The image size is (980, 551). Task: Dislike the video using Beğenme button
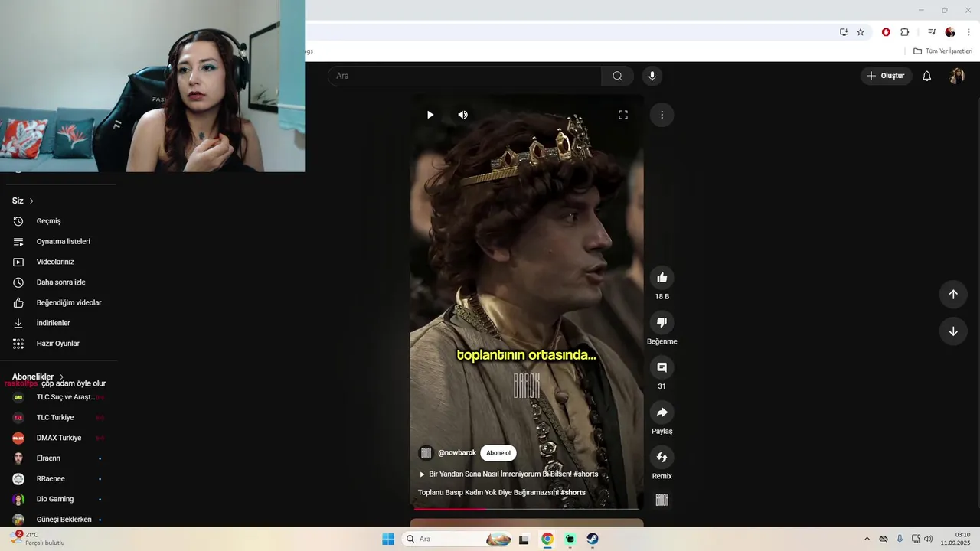[x=662, y=323]
